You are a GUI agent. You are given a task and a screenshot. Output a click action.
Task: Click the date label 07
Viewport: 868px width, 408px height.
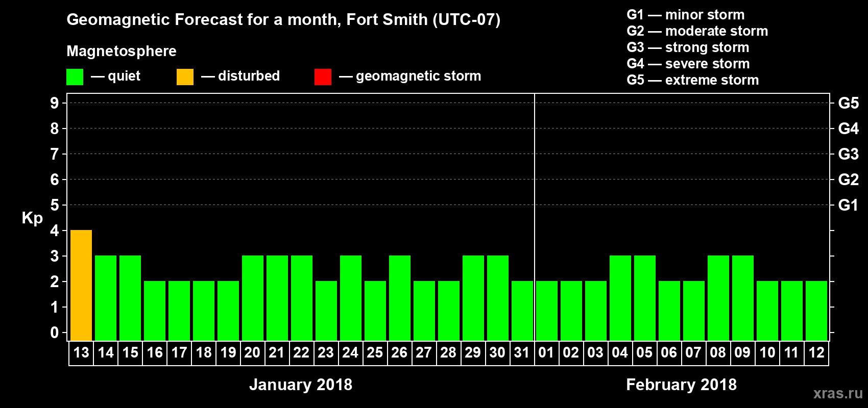tap(693, 353)
